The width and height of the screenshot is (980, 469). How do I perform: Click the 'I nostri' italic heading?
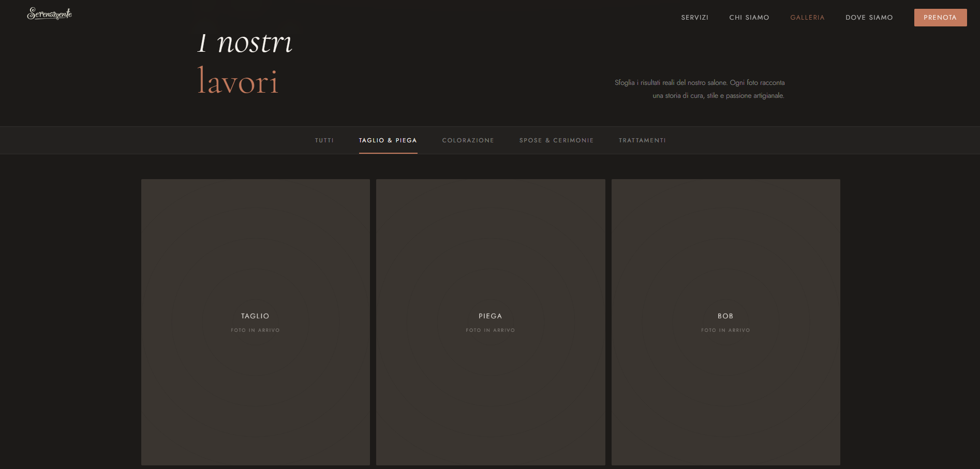tap(245, 43)
